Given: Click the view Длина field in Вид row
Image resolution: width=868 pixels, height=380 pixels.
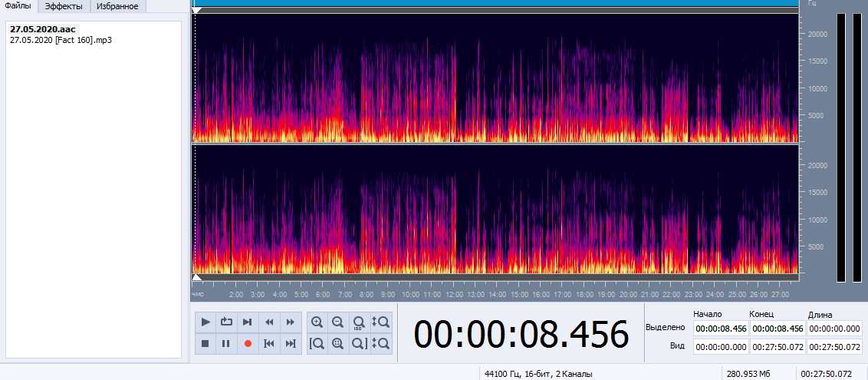Looking at the screenshot, I should (x=835, y=347).
